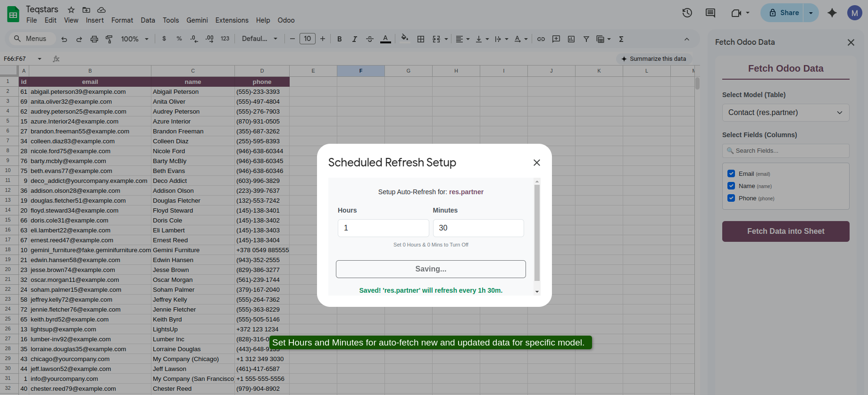Open version history clock icon
Viewport: 868px width, 395px height.
[x=687, y=13]
